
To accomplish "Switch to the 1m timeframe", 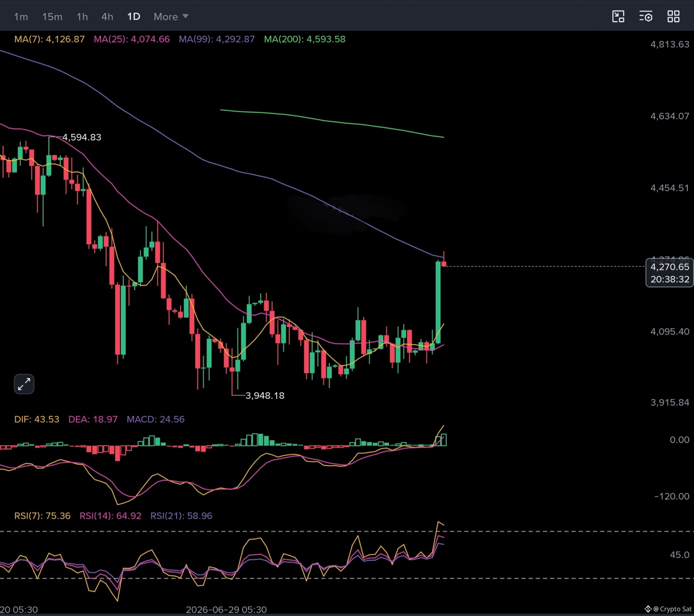I will click(x=21, y=17).
